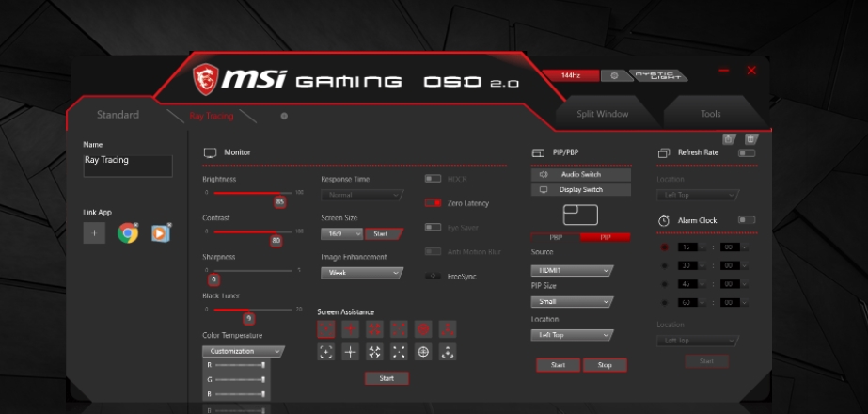The width and height of the screenshot is (868, 414).
Task: Open the Tools tab
Action: pos(710,114)
